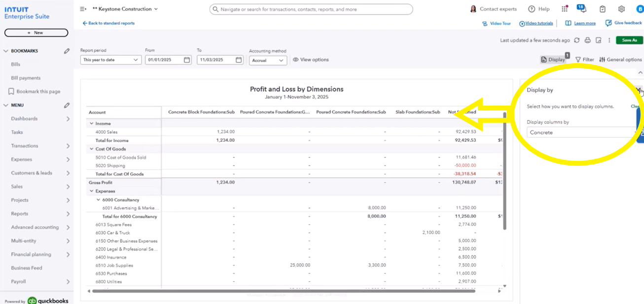Open the settings gear menu

621,9
